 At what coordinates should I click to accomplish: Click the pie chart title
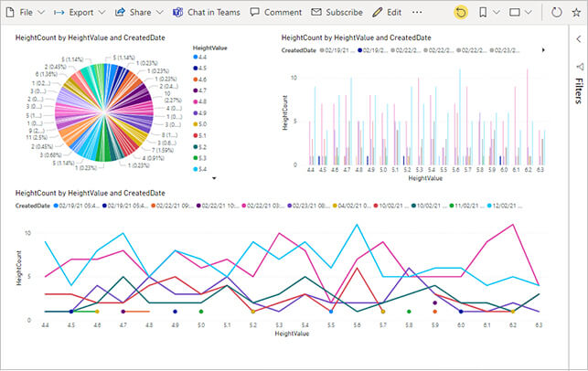coord(90,37)
